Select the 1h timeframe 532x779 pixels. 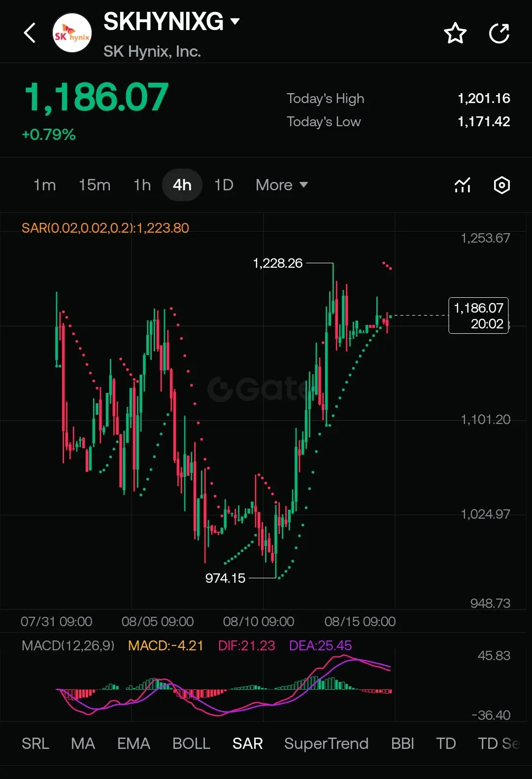(142, 185)
